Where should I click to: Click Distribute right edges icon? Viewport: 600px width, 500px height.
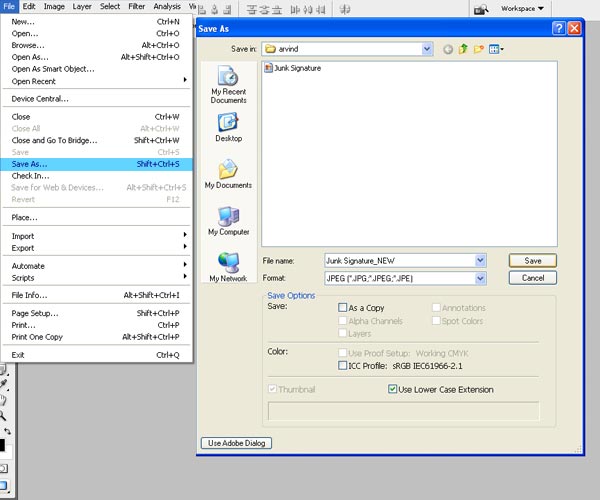[x=321, y=10]
